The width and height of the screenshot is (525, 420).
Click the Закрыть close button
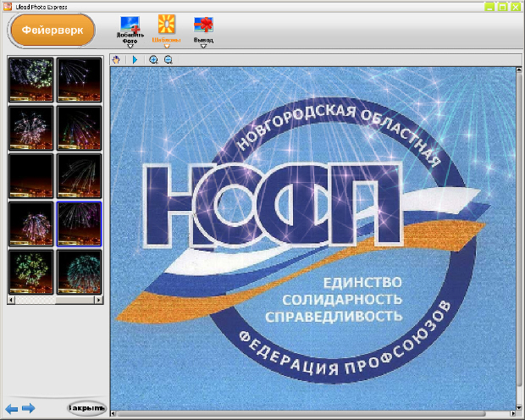[x=86, y=408]
